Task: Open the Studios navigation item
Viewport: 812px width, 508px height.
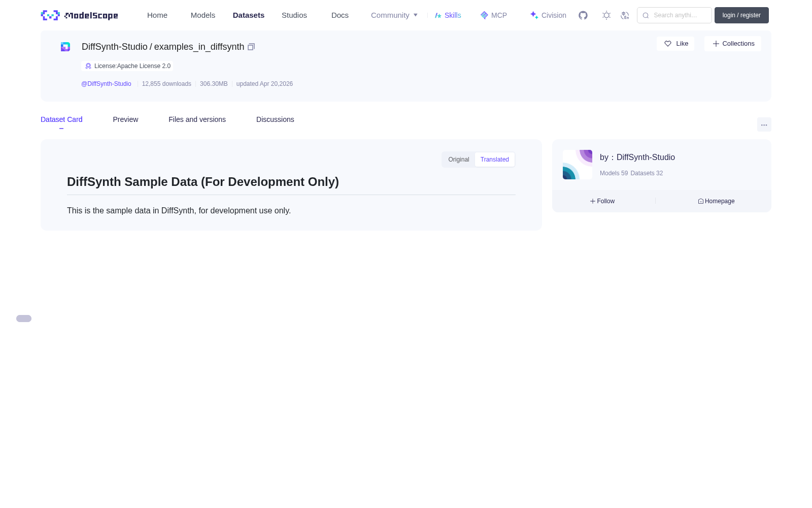Action: tap(294, 15)
